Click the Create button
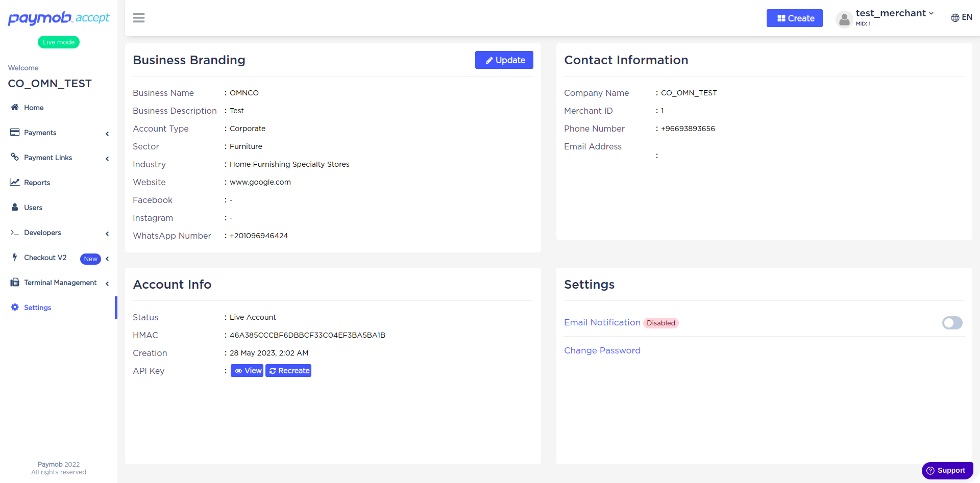Viewport: 980px width, 483px height. pos(794,18)
